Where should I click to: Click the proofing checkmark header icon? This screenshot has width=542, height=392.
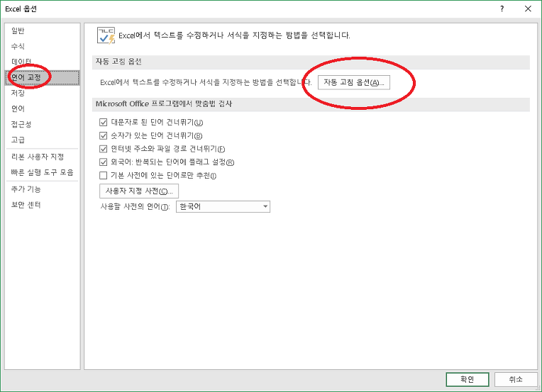pos(106,35)
